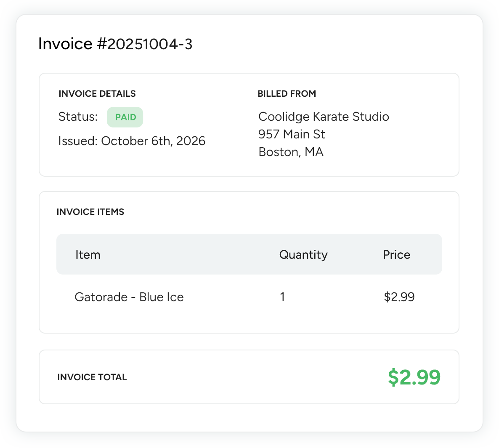Click the quantity value 1 in the item row
Screen dimensions: 499x448
point(282,297)
